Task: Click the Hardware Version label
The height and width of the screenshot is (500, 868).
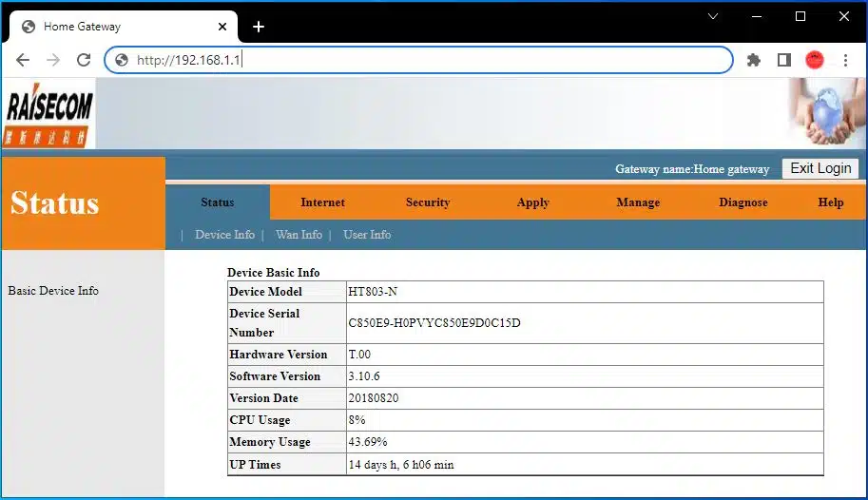Action: (279, 355)
